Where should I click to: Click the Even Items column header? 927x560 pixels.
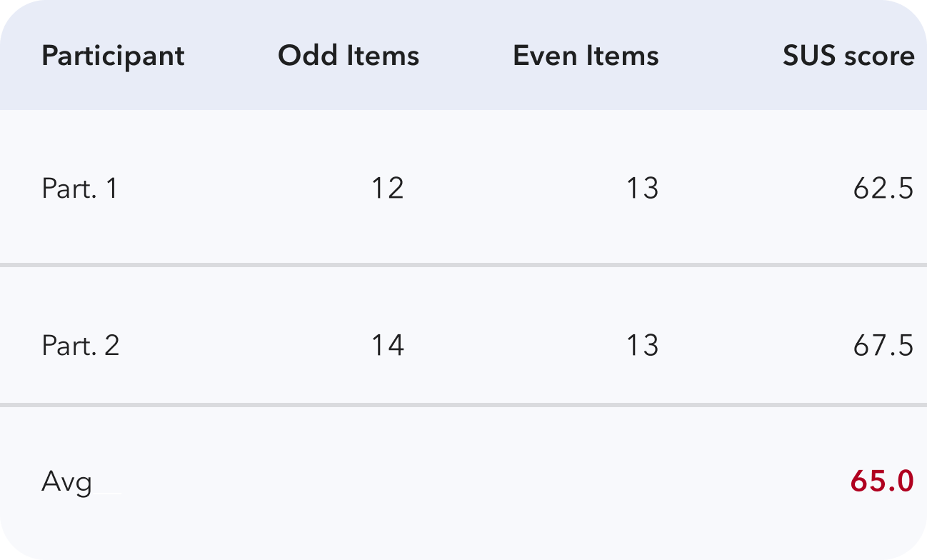coord(586,56)
